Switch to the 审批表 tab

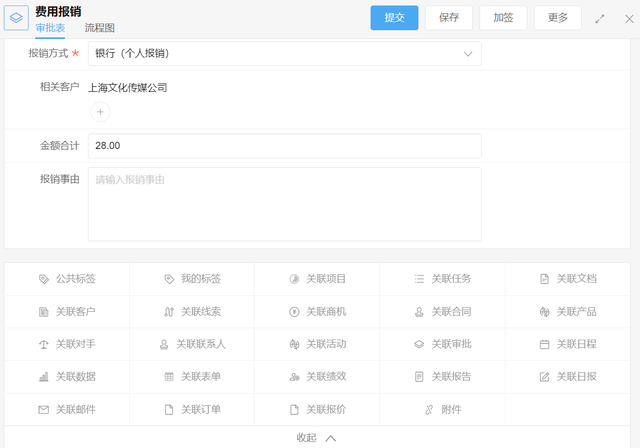click(x=50, y=28)
